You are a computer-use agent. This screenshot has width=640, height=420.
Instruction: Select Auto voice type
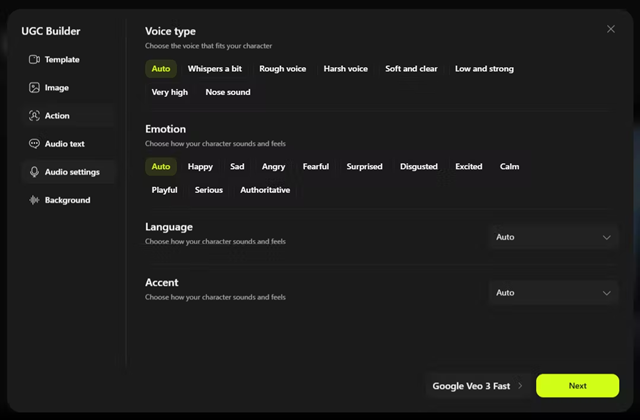(161, 69)
